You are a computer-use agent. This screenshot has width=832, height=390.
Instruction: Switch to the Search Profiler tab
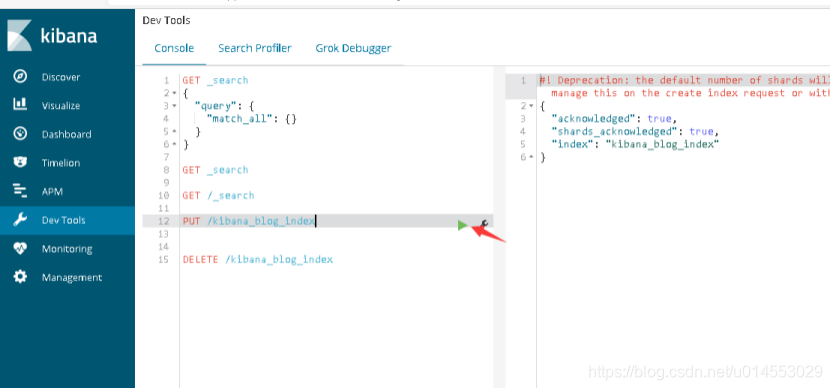[x=255, y=48]
